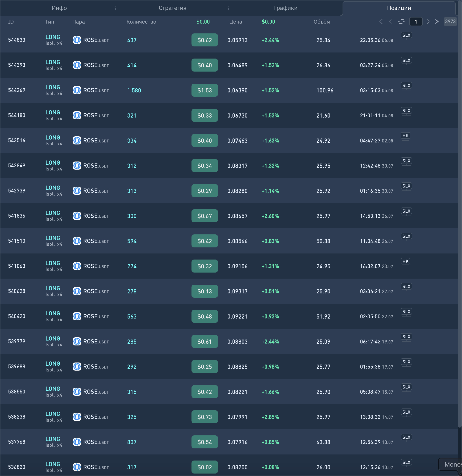Screen dimensions: 462x476
Task: Go to first page double arrow
Action: [x=381, y=22]
